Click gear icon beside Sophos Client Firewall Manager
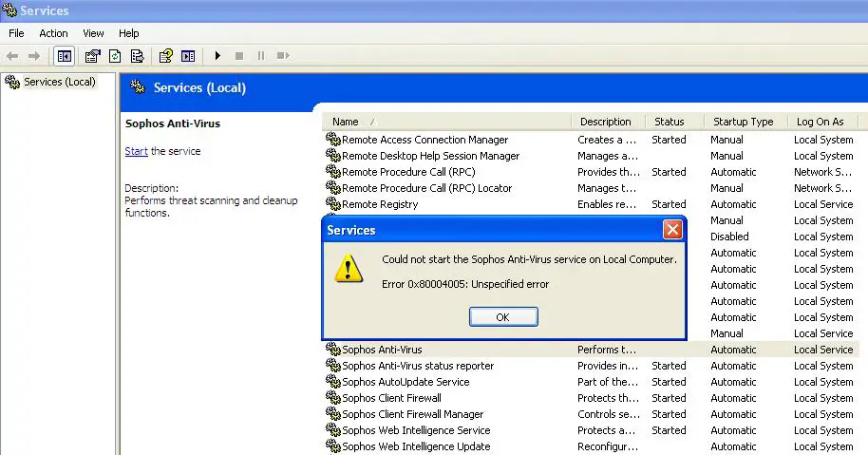This screenshot has width=868, height=455. tap(332, 413)
